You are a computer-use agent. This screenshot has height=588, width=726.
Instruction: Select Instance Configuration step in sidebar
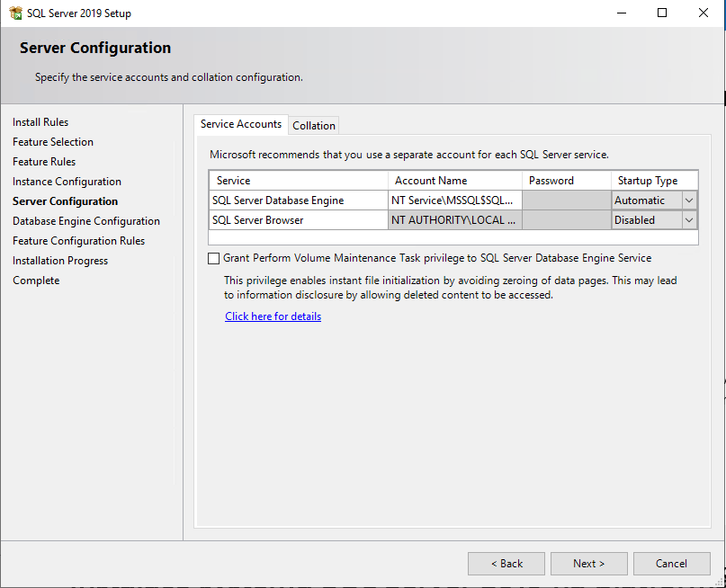(x=67, y=182)
